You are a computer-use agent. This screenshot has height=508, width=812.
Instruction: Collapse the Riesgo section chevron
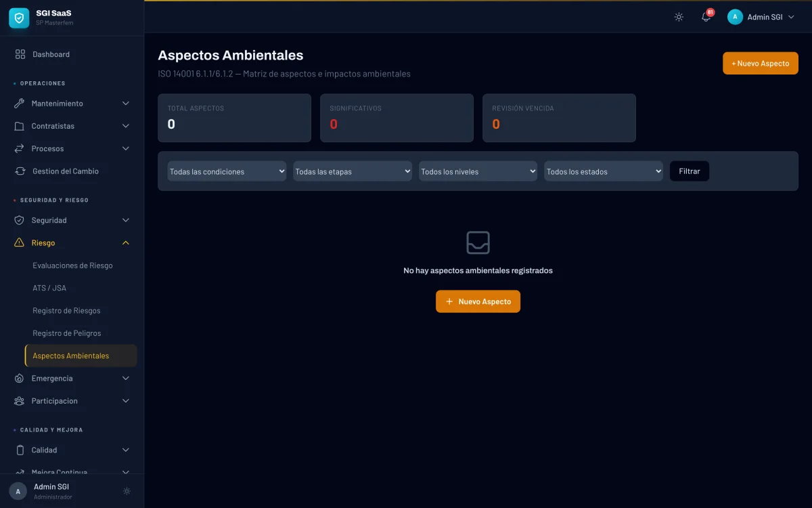point(125,242)
